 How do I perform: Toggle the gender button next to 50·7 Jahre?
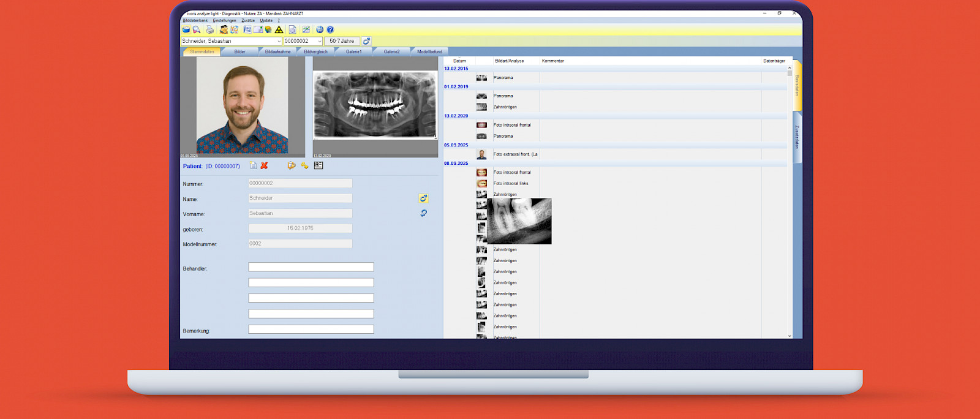(x=366, y=41)
